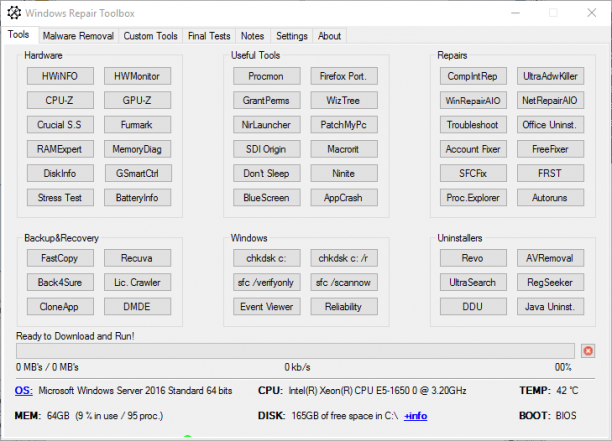Click the Troubleshoot button

click(x=473, y=125)
